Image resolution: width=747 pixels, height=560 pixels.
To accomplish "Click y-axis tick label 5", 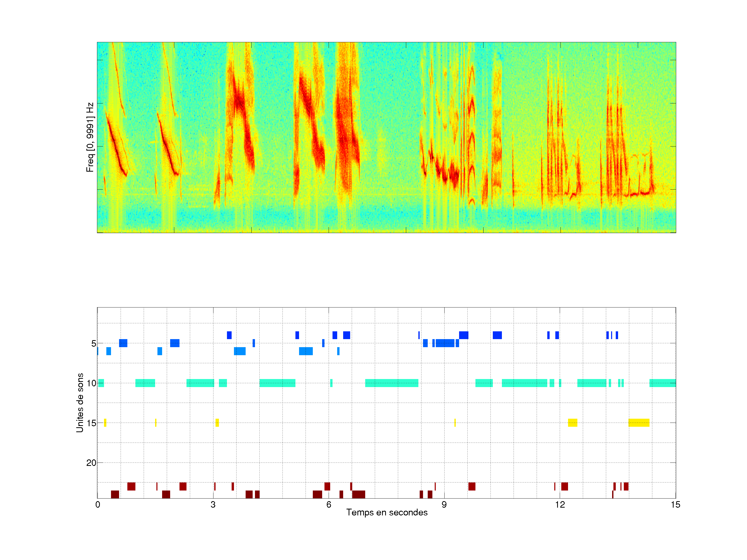I will (x=94, y=344).
